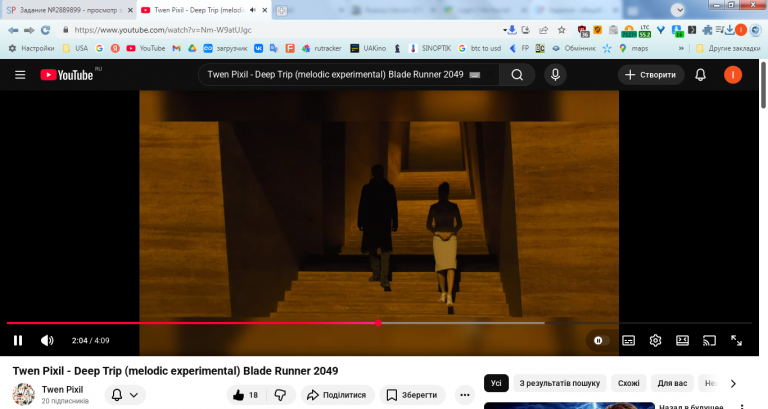Open the maps bookmark

click(x=633, y=48)
